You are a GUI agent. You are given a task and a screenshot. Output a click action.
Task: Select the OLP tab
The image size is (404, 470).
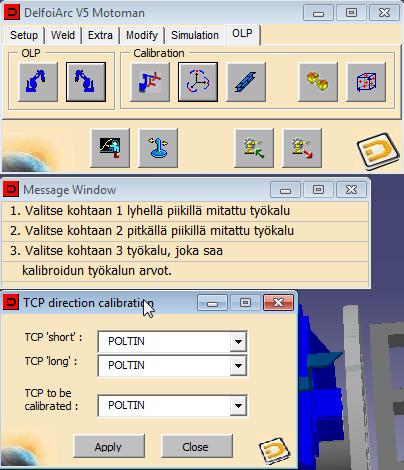click(242, 34)
